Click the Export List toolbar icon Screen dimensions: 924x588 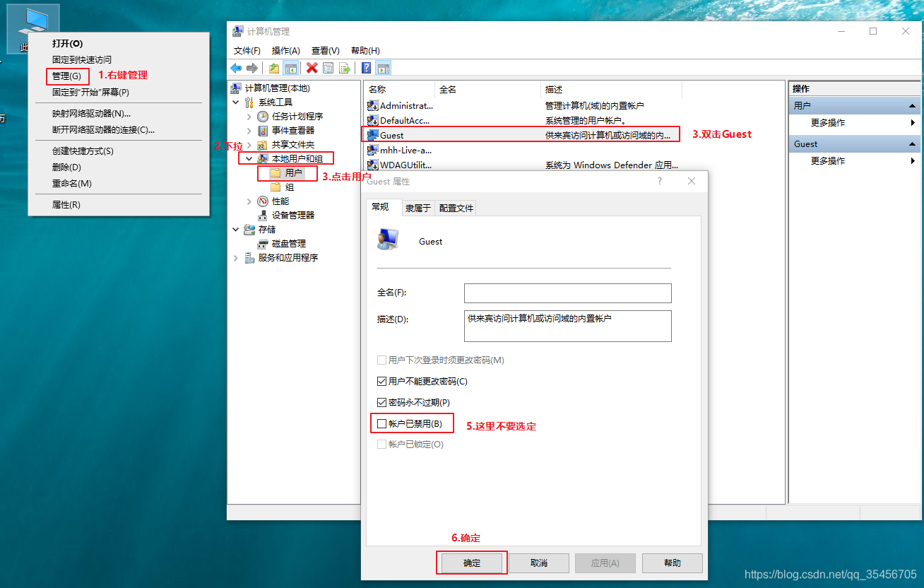pyautogui.click(x=344, y=68)
